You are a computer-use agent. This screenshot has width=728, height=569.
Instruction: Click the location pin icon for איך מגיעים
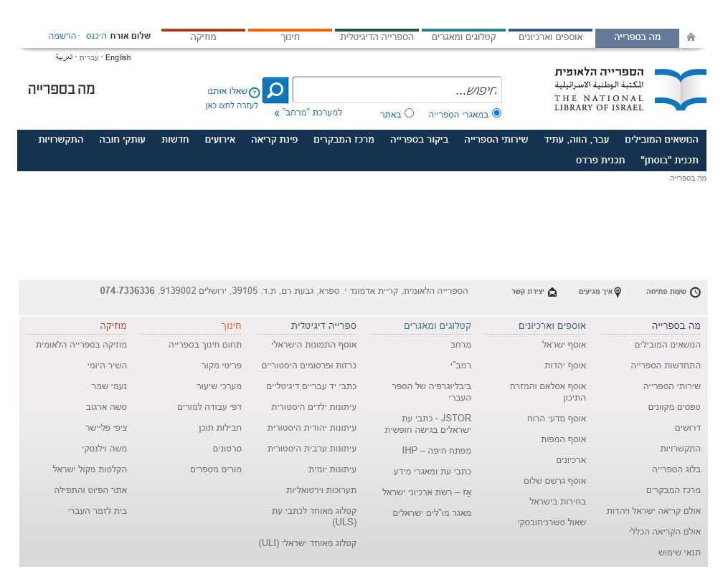tap(618, 292)
